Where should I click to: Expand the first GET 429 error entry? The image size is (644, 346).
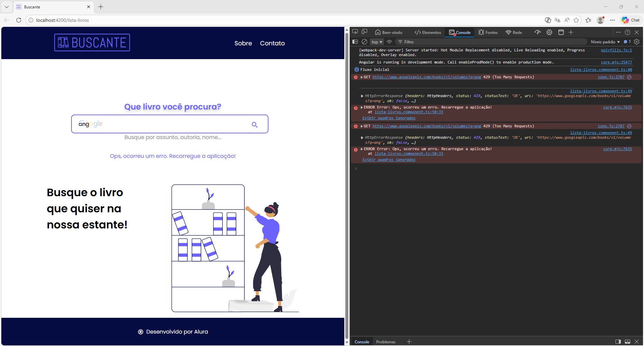click(x=362, y=77)
